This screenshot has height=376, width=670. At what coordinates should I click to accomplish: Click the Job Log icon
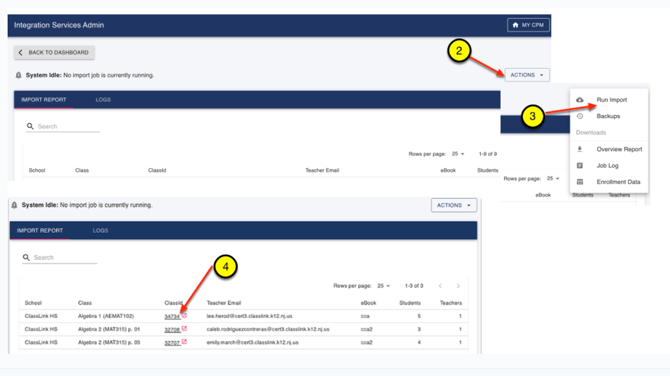pyautogui.click(x=580, y=165)
